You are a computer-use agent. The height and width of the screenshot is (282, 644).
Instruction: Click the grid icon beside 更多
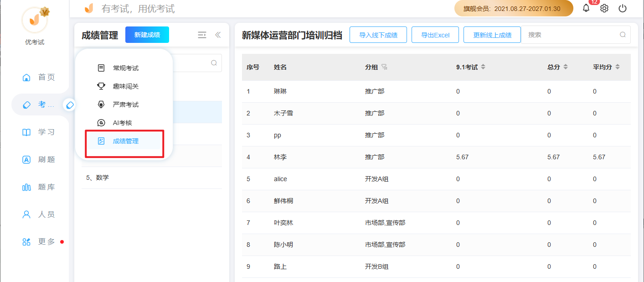pyautogui.click(x=26, y=242)
